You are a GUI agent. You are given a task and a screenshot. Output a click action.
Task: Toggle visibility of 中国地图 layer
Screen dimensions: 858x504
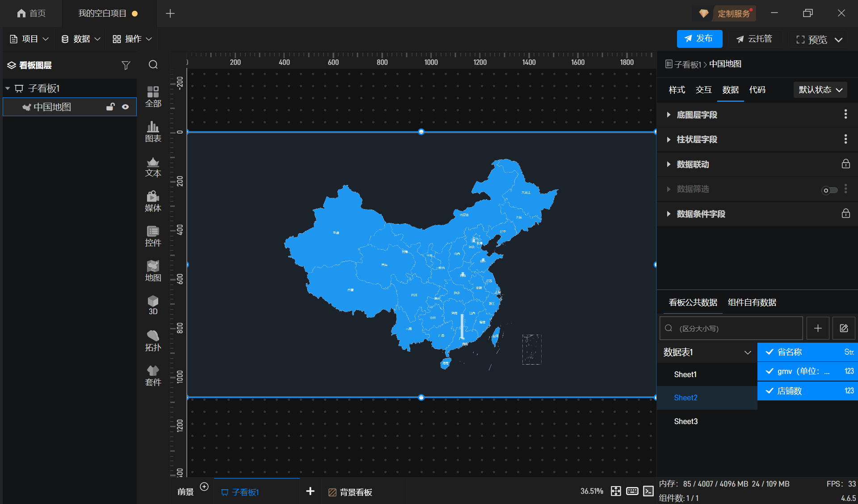click(126, 107)
